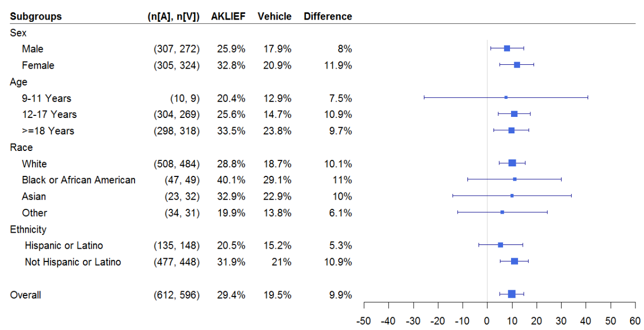Image resolution: width=644 pixels, height=330 pixels.
Task: Click the Vehicle column header
Action: 274,16
